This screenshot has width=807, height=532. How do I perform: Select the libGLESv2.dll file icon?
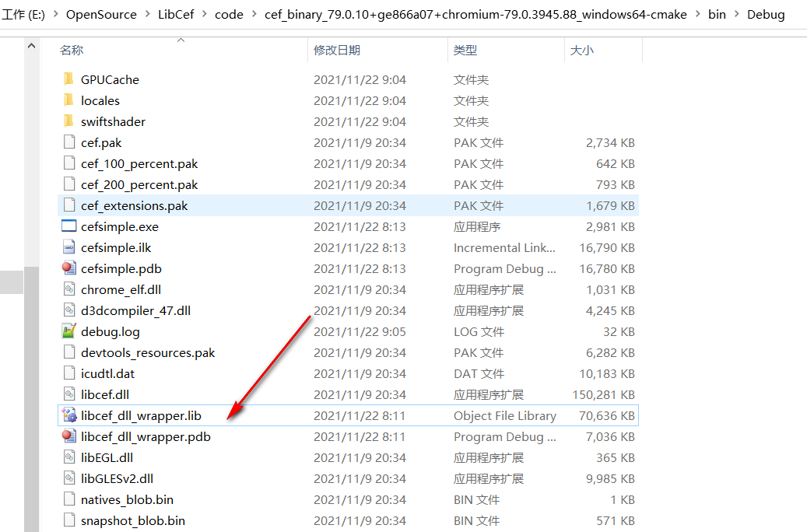tap(69, 478)
